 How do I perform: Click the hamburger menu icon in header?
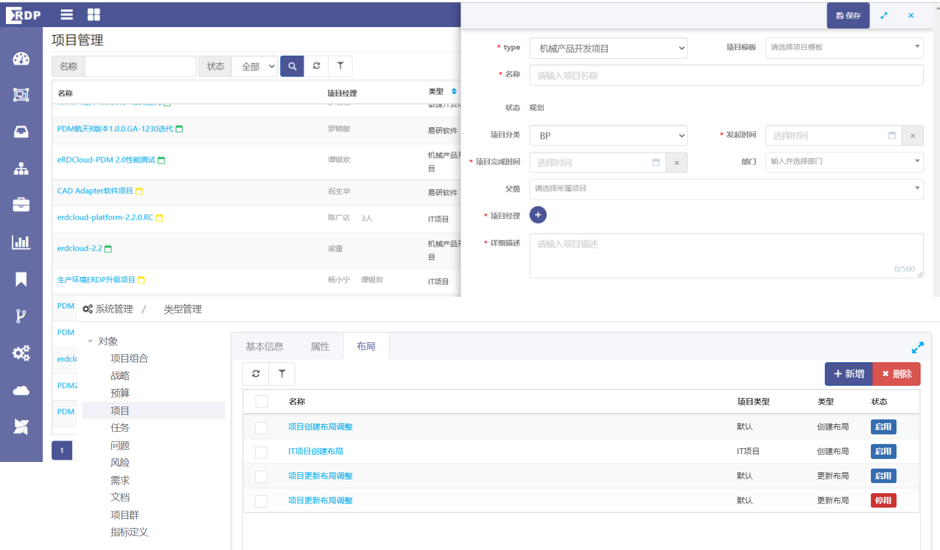(66, 15)
